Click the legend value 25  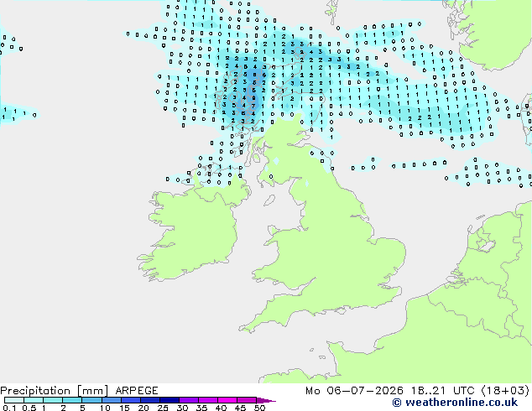163,408
